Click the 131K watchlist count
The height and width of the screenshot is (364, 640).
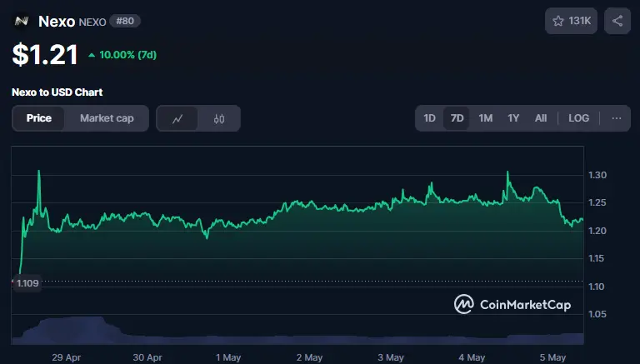(x=580, y=21)
